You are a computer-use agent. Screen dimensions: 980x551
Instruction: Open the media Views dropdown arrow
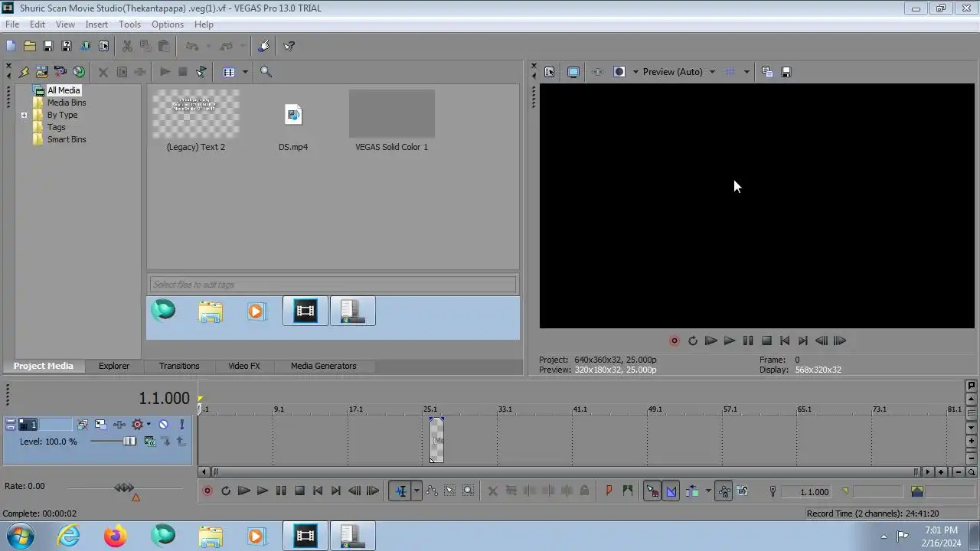(x=245, y=72)
